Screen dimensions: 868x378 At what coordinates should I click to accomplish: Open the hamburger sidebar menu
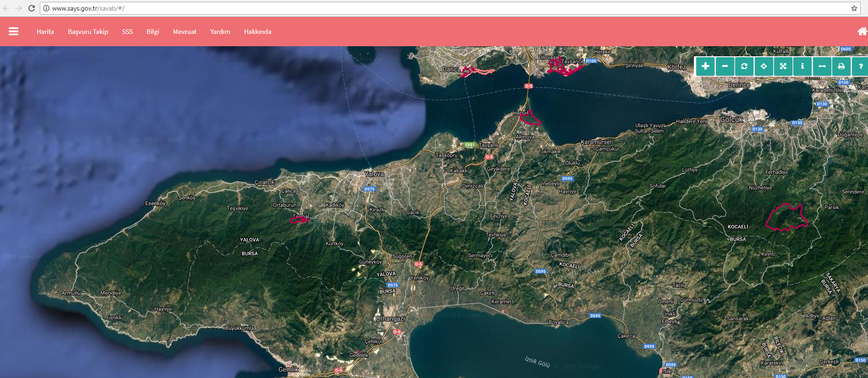pos(14,31)
